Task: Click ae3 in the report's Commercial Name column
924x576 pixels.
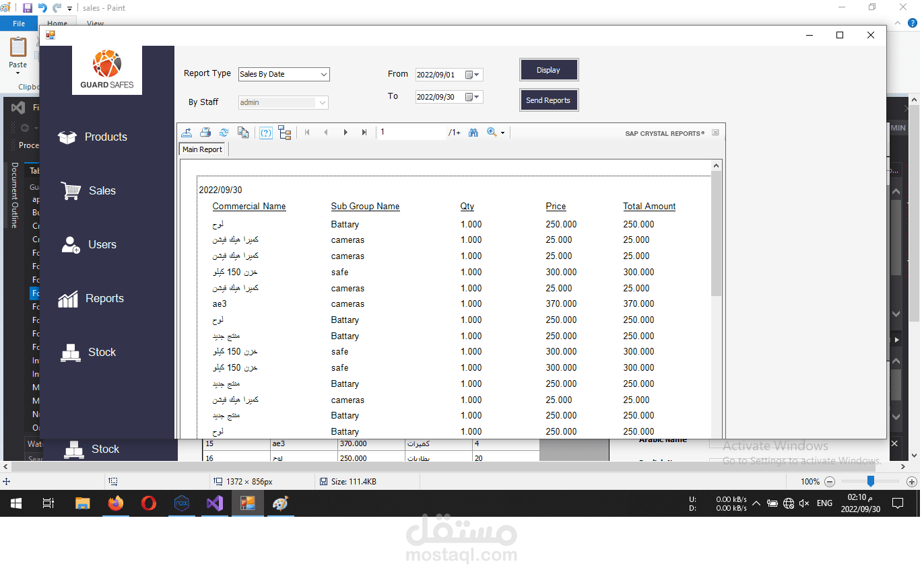Action: 220,304
